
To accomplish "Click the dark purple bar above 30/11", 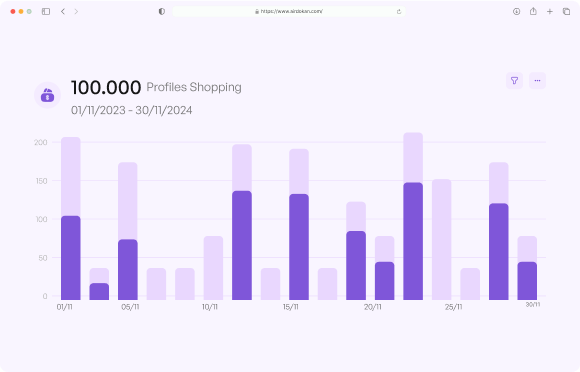I will (527, 281).
